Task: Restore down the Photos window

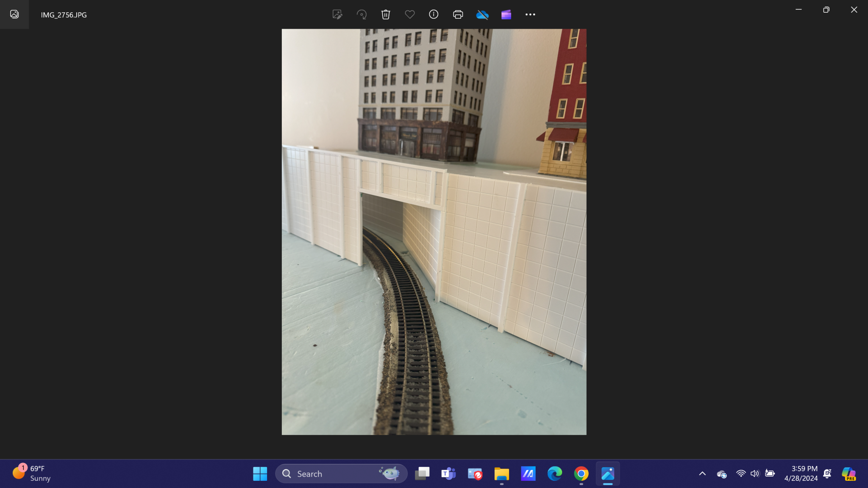Action: (826, 9)
